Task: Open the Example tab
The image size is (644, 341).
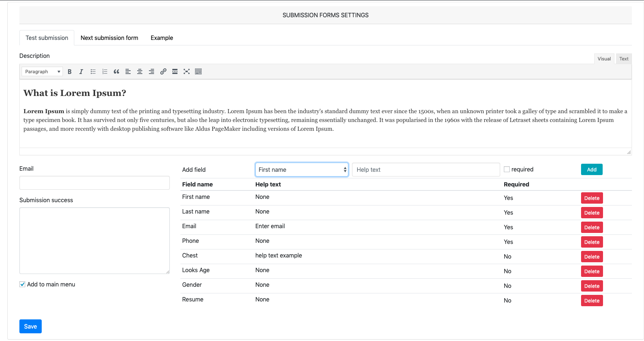Action: pyautogui.click(x=162, y=38)
